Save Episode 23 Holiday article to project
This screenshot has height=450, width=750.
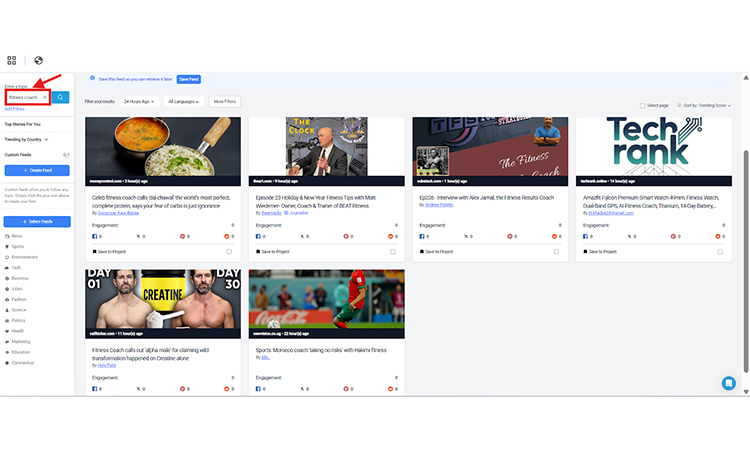(273, 252)
